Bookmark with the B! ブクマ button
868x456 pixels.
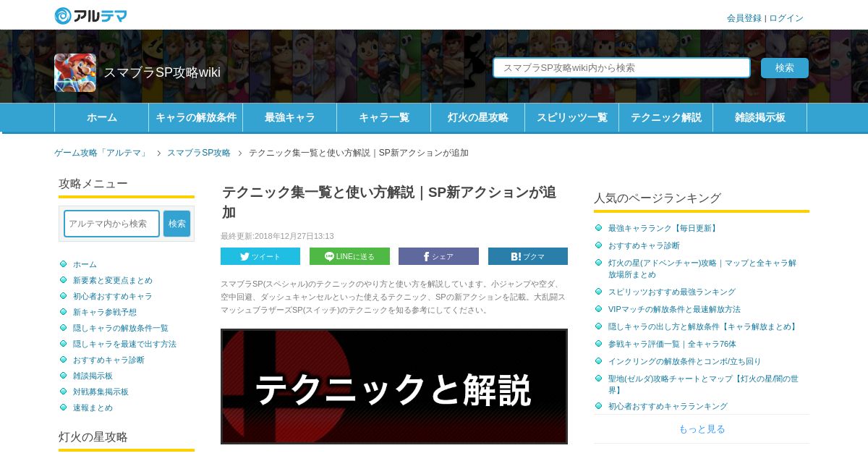point(528,256)
